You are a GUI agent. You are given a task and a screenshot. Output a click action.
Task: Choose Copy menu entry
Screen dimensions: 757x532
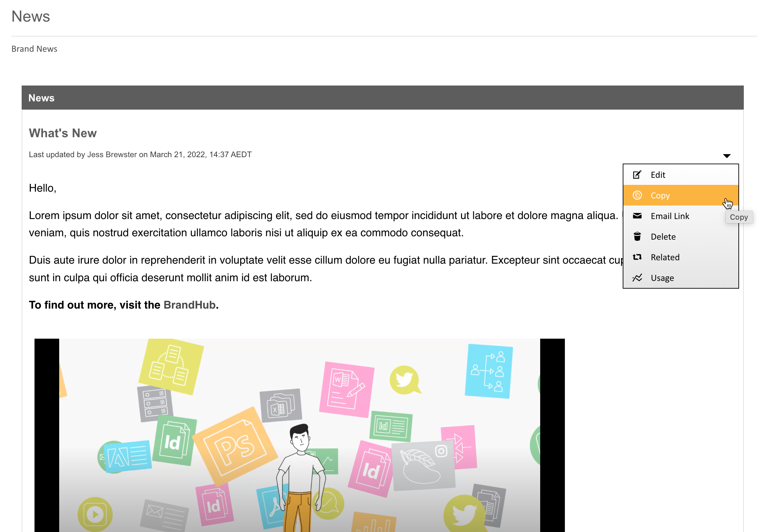coord(660,195)
